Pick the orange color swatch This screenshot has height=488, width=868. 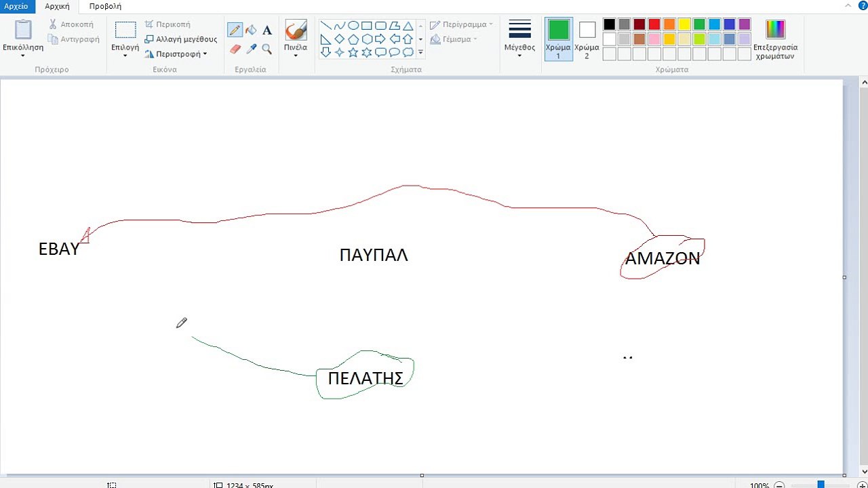tap(669, 24)
